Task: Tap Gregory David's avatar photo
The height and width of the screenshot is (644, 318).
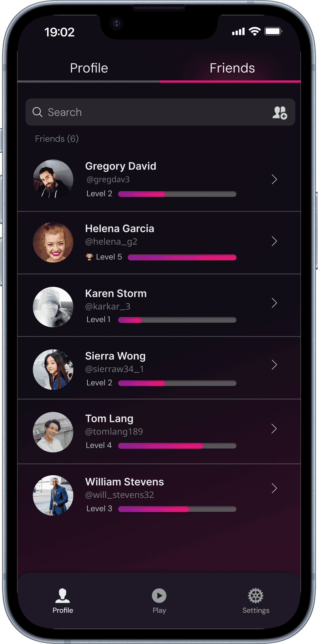Action: tap(53, 180)
